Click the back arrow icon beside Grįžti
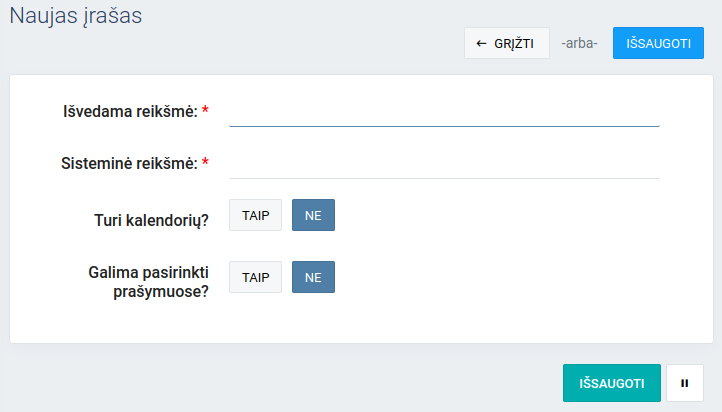722x412 pixels. tap(481, 43)
